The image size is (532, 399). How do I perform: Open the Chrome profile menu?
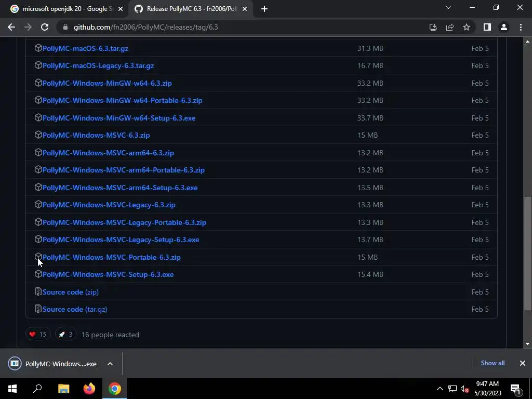click(x=504, y=27)
